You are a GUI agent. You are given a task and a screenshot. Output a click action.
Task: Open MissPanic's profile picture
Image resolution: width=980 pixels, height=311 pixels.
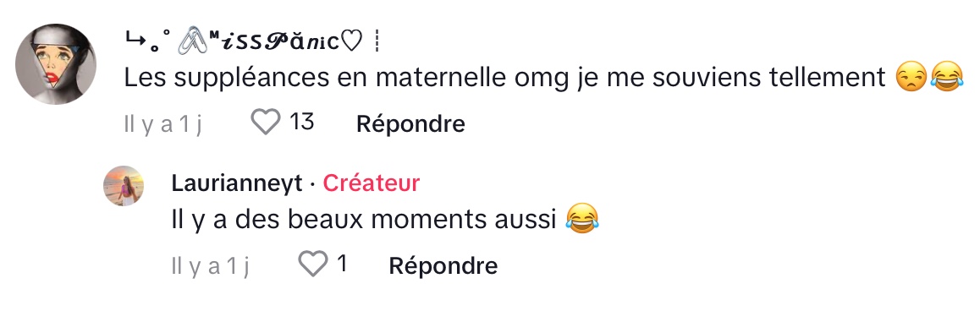coord(56,64)
